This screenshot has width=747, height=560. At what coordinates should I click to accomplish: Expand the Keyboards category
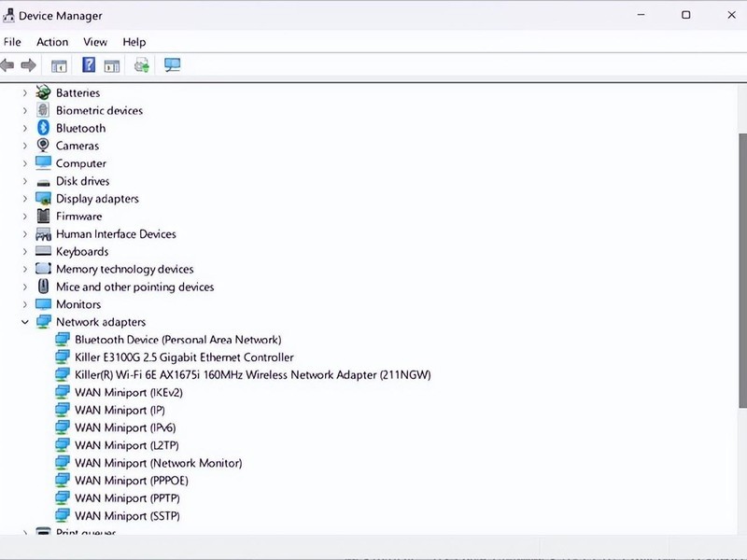coord(25,251)
